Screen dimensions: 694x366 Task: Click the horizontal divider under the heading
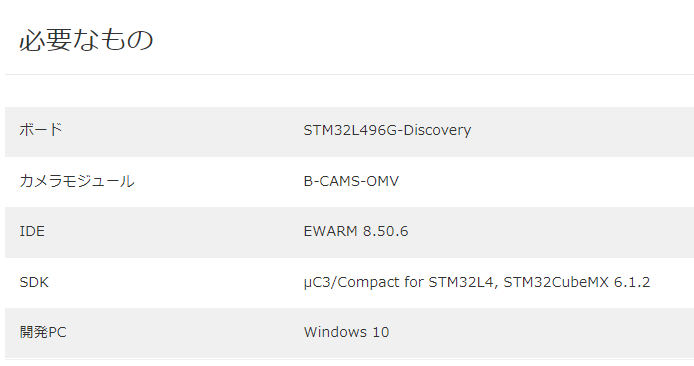(x=349, y=74)
